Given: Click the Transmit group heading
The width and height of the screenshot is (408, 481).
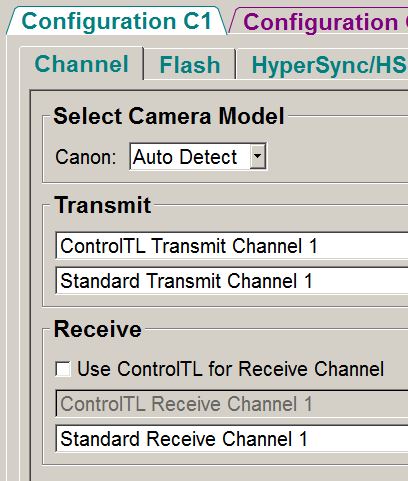Looking at the screenshot, I should [103, 204].
